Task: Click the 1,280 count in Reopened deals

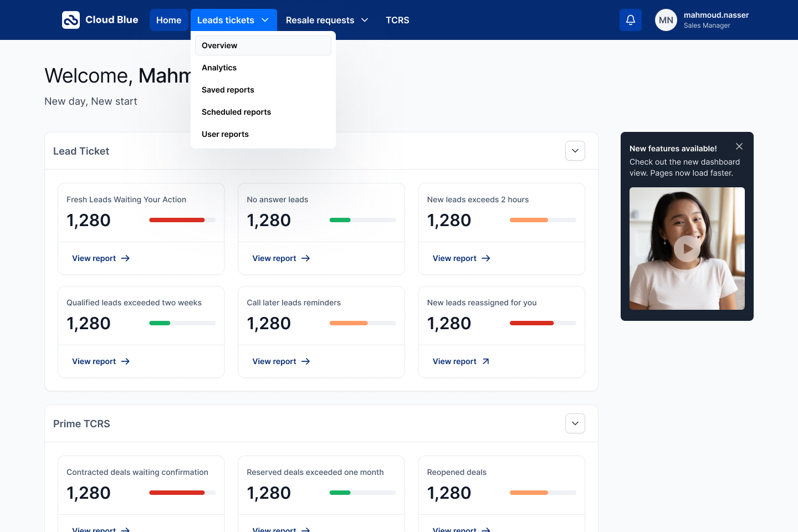Action: 449,493
